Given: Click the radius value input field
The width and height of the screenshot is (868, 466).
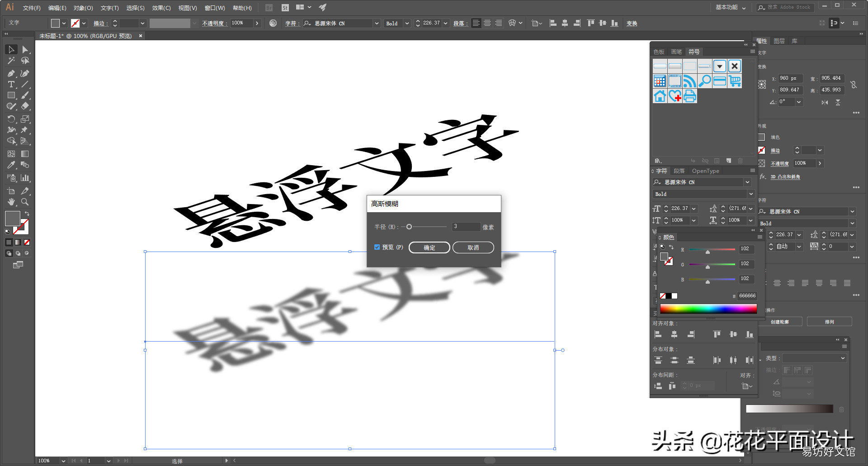Looking at the screenshot, I should click(x=466, y=227).
